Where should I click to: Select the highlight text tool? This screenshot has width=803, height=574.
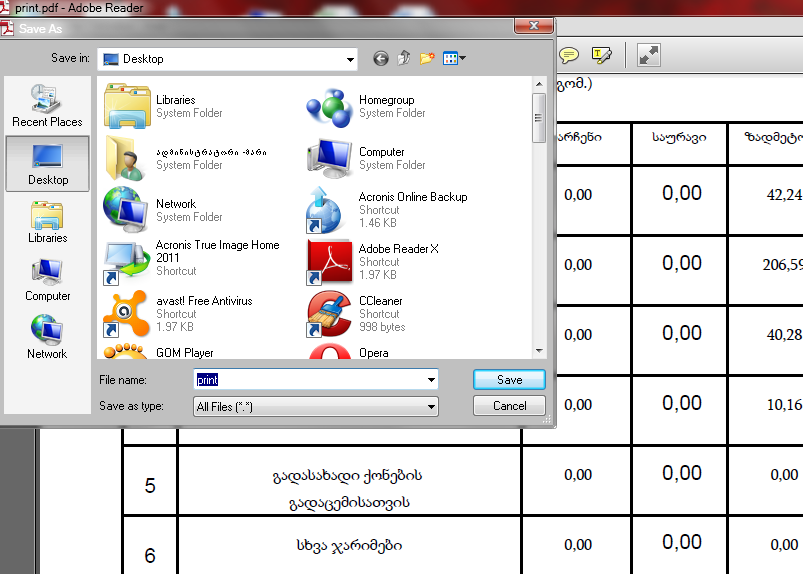pyautogui.click(x=600, y=55)
